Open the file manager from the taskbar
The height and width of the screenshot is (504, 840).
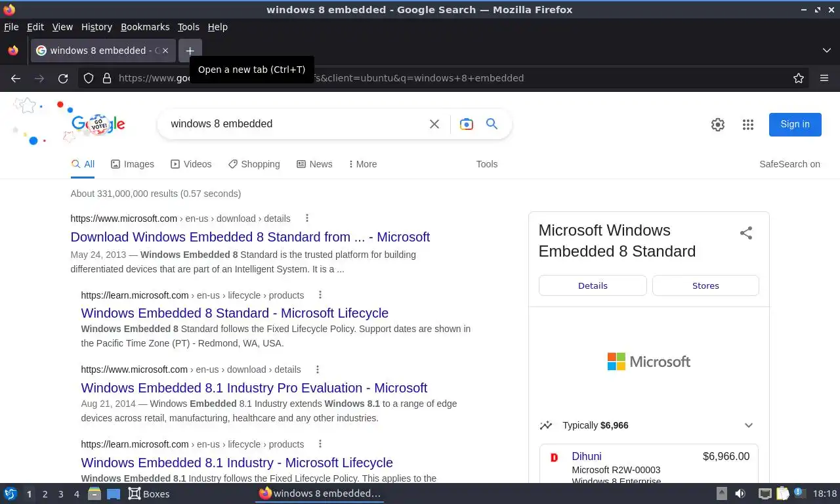pyautogui.click(x=94, y=493)
